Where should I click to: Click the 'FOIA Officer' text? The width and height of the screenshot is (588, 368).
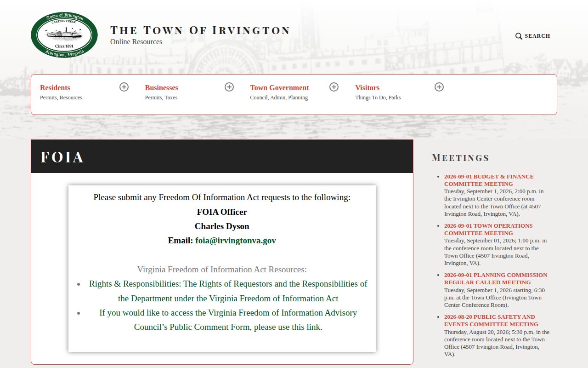pyautogui.click(x=222, y=212)
